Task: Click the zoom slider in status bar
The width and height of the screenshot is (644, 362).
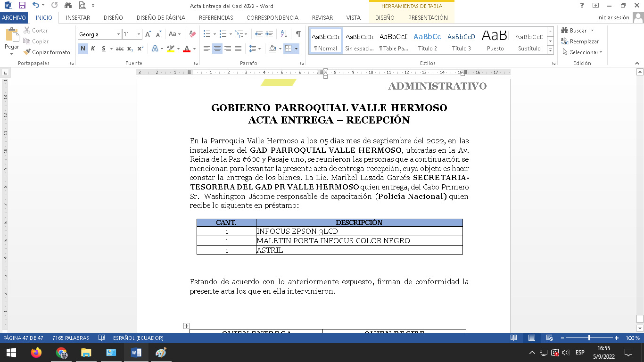Action: [589, 338]
